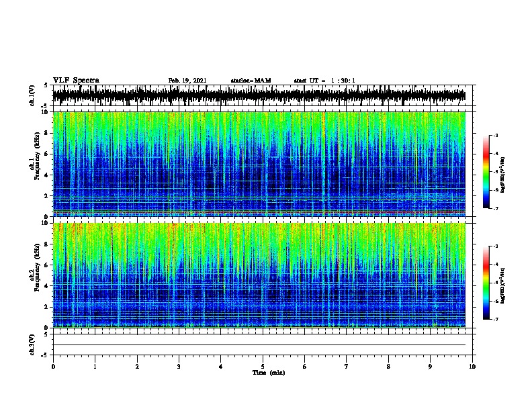Click the "station=MAM" header label
This screenshot has height=411, width=532.
(251, 81)
